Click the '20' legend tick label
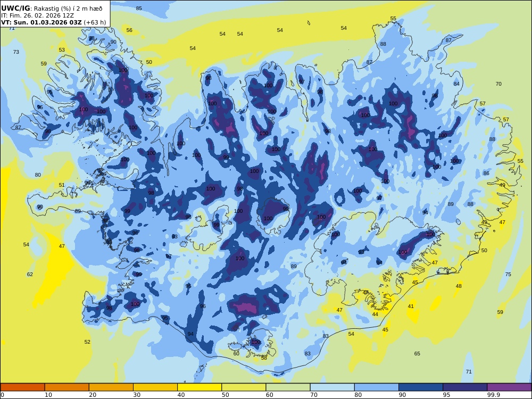 pos(93,395)
